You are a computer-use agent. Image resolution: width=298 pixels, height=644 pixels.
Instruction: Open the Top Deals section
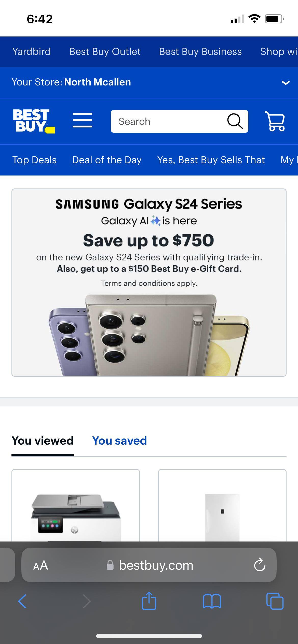pos(34,160)
